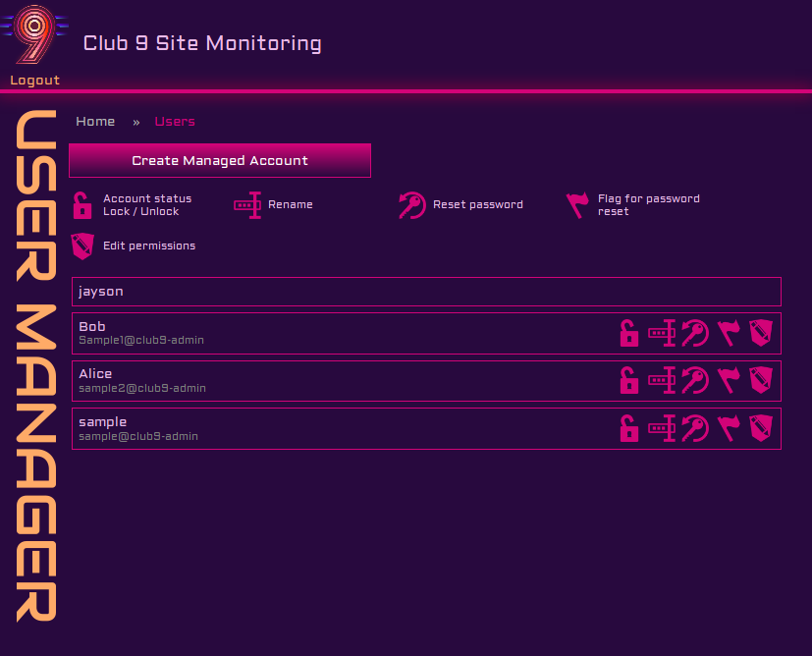This screenshot has width=812, height=656.
Task: Edit permissions of sample account
Action: (x=760, y=429)
